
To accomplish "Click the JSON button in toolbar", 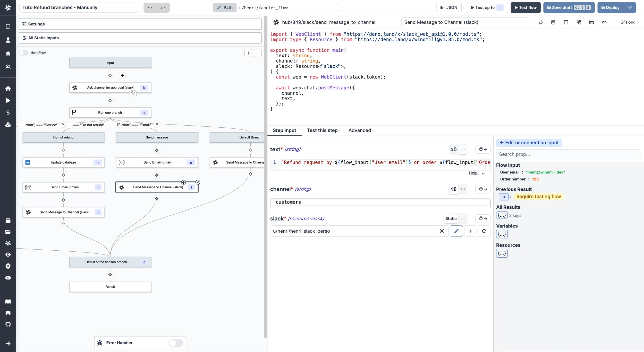I will coord(449,7).
